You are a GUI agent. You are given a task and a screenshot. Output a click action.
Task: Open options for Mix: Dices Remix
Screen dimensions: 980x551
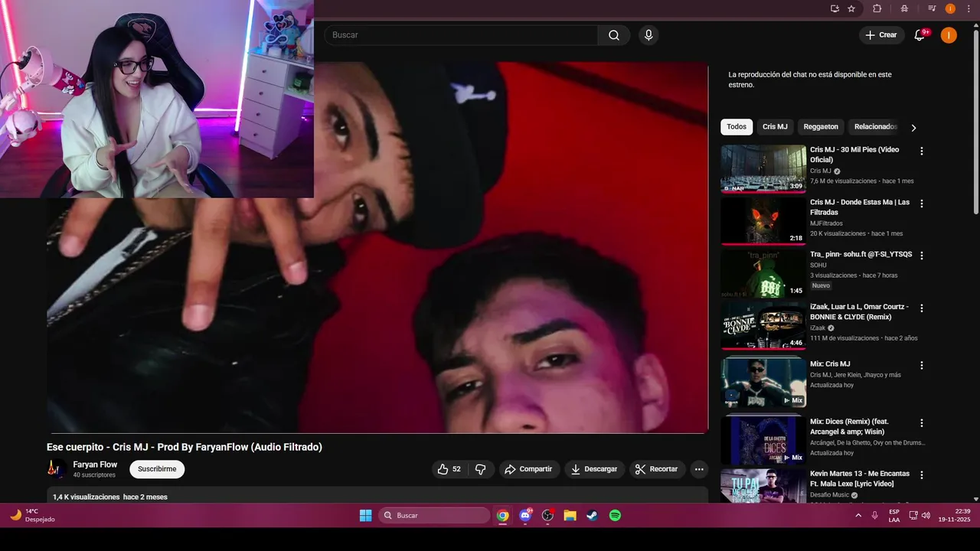pyautogui.click(x=922, y=423)
